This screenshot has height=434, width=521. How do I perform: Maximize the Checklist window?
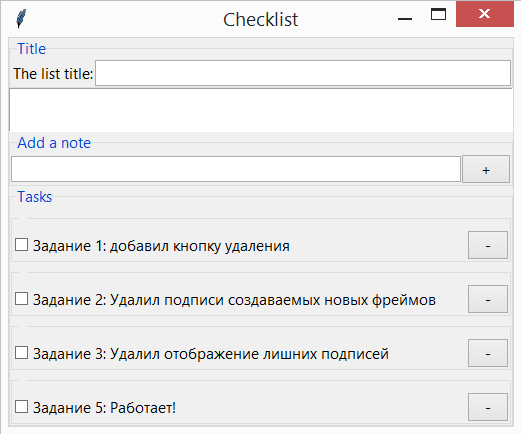(438, 15)
